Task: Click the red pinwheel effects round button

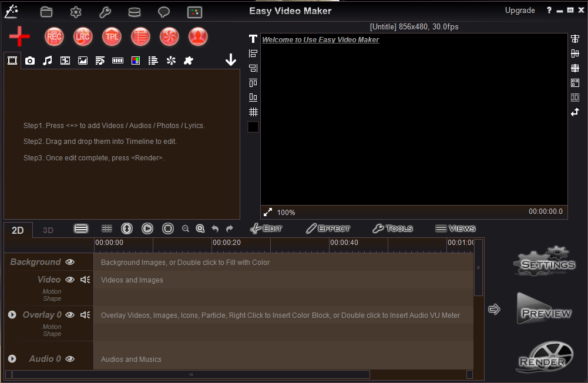Action: [169, 36]
